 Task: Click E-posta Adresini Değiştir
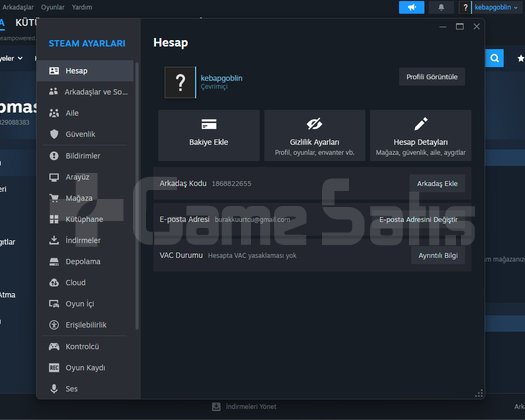[x=418, y=219]
